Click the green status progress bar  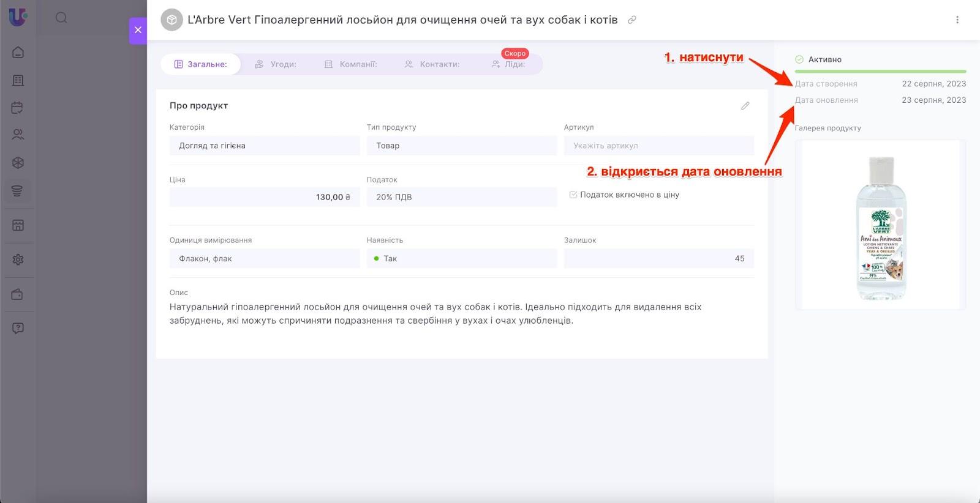pyautogui.click(x=881, y=72)
